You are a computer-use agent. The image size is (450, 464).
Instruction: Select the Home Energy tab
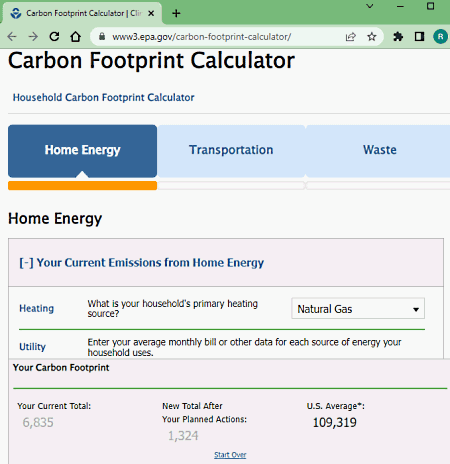pyautogui.click(x=82, y=151)
